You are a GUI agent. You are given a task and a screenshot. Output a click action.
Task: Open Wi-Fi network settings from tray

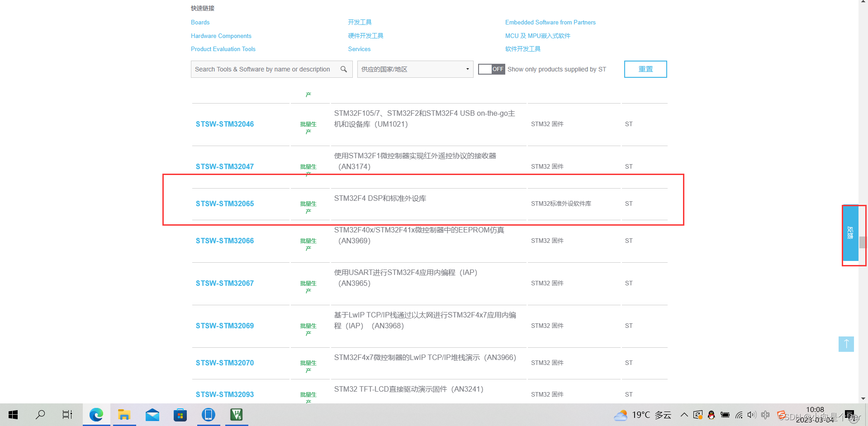coord(739,415)
